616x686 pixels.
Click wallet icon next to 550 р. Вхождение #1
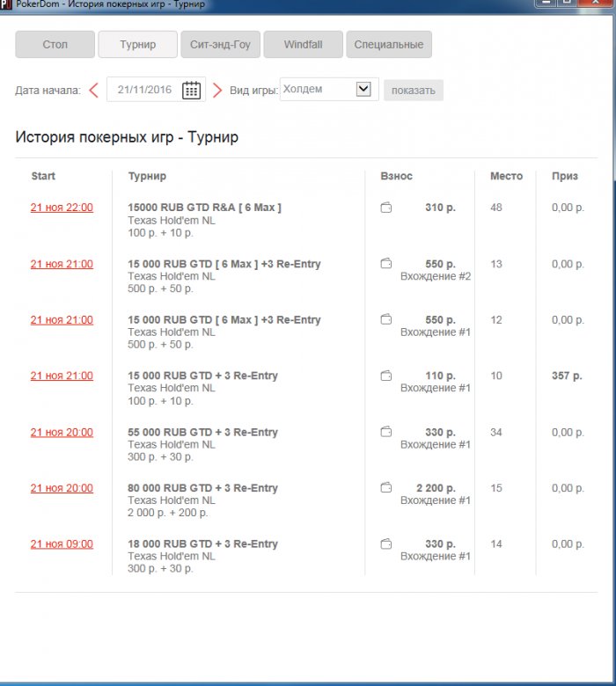[386, 319]
